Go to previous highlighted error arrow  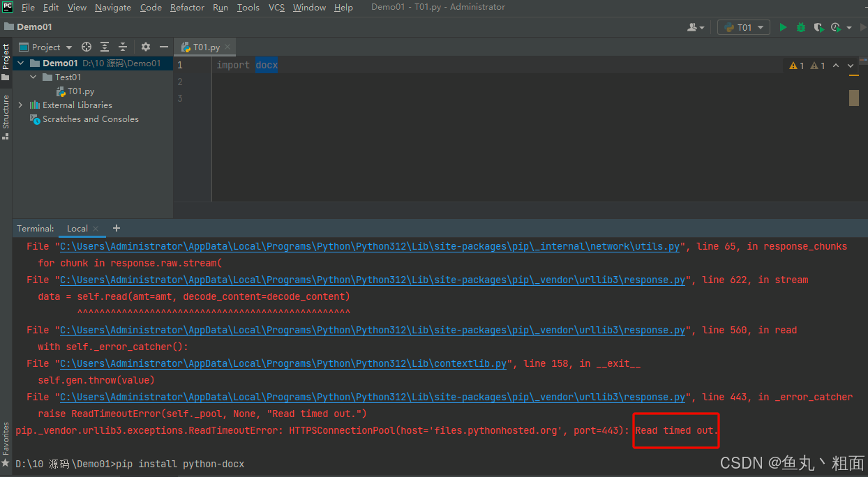pyautogui.click(x=837, y=66)
